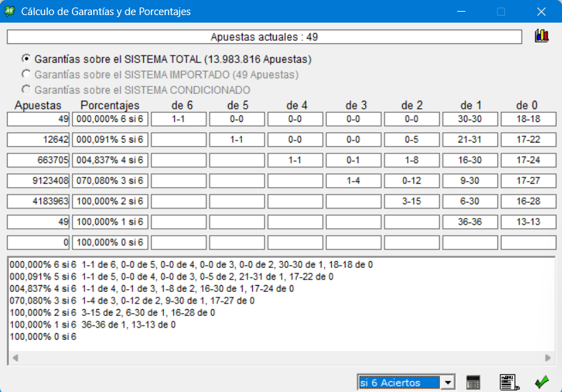Click the de 1 cell showing 6-30

(470, 201)
